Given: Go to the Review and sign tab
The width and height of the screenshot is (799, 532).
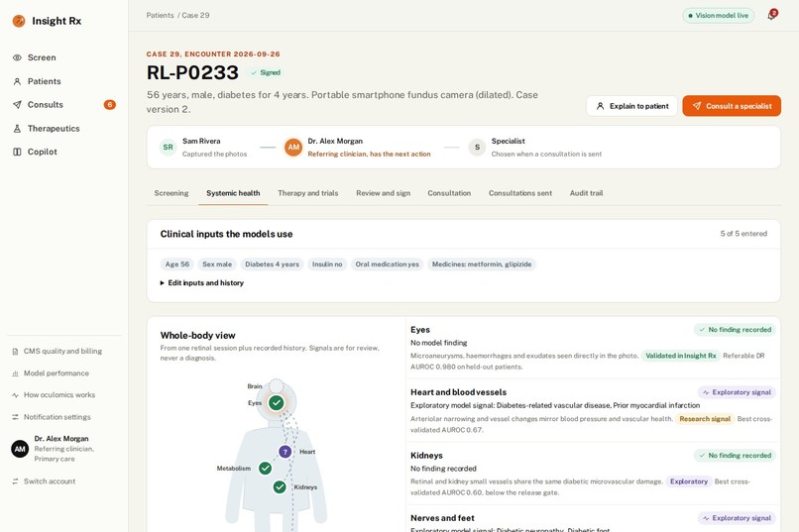Looking at the screenshot, I should tap(384, 193).
